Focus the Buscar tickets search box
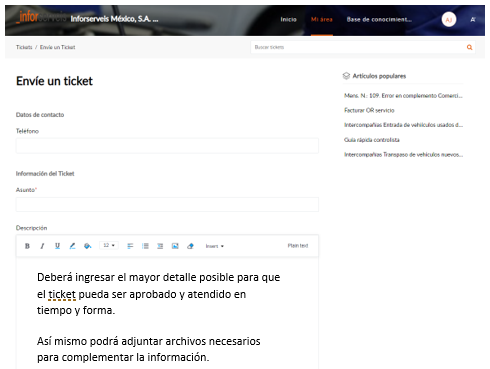490x369 pixels. [358, 47]
